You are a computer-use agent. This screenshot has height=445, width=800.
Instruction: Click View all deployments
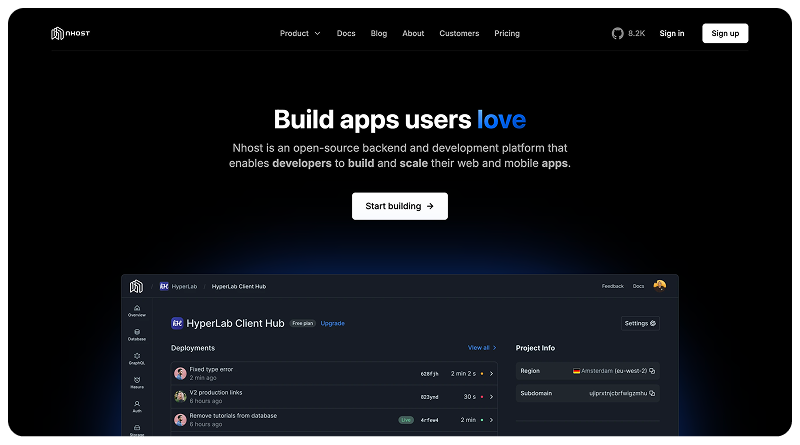pyautogui.click(x=482, y=348)
